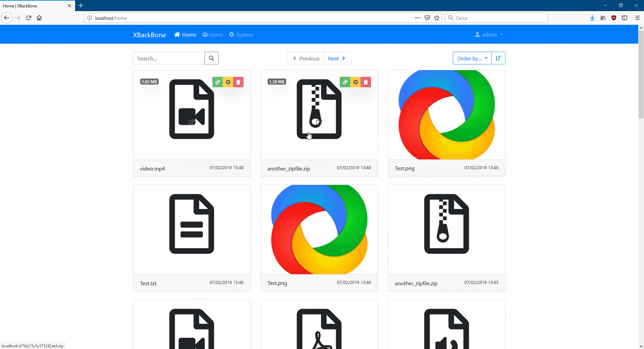
Task: Click the uBlock extension icon
Action: click(614, 18)
